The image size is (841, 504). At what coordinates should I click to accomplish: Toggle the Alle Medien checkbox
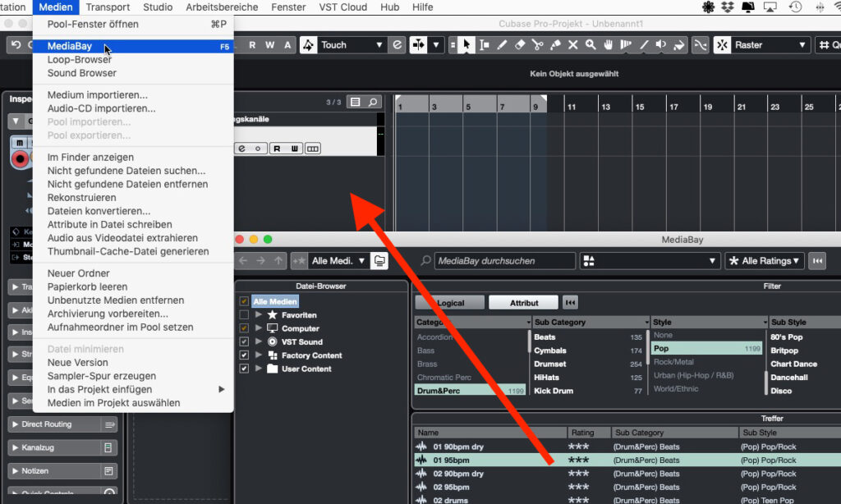click(x=244, y=301)
